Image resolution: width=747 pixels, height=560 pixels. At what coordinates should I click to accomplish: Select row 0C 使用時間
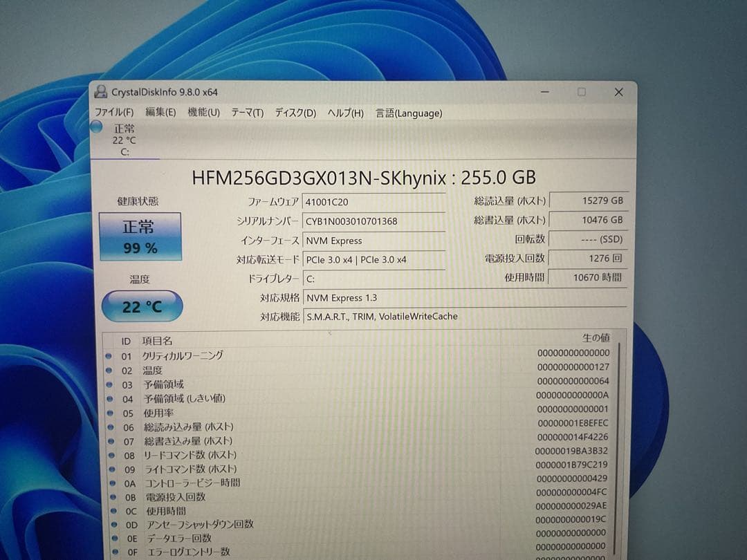click(x=358, y=510)
